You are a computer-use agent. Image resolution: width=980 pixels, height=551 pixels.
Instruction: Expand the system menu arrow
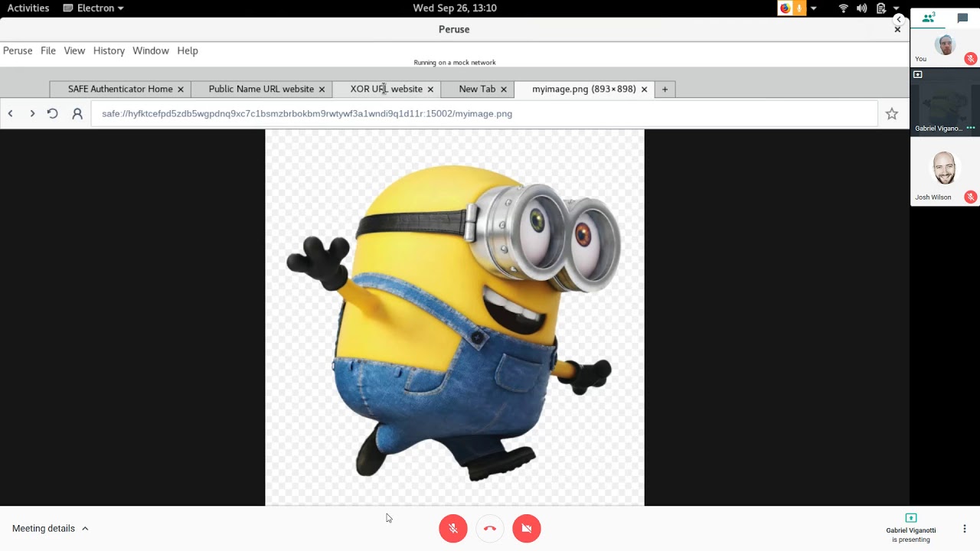[x=896, y=8]
